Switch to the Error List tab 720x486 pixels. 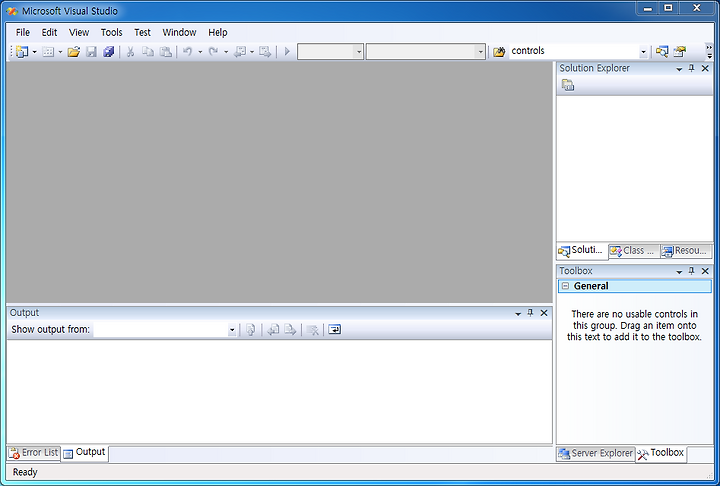[34, 453]
